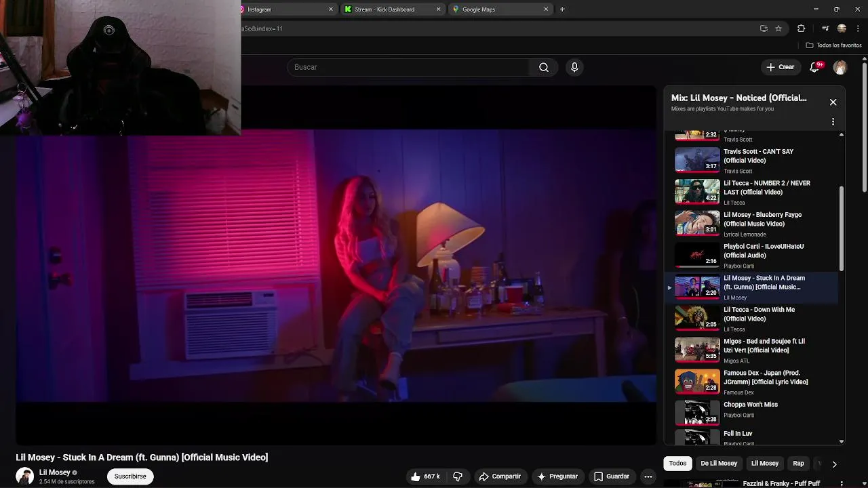868x488 pixels.
Task: Click the Suscribirse button
Action: click(x=130, y=476)
